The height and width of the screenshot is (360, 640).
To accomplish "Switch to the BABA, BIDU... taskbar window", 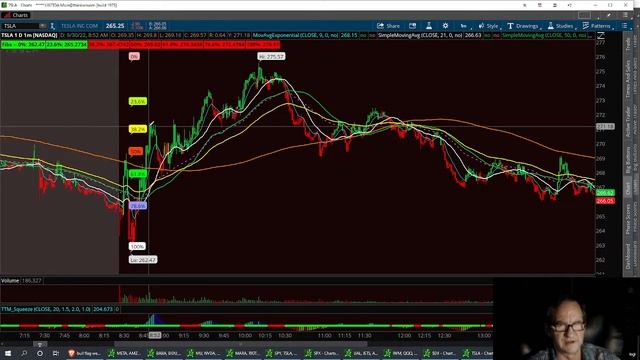I will point(164,353).
